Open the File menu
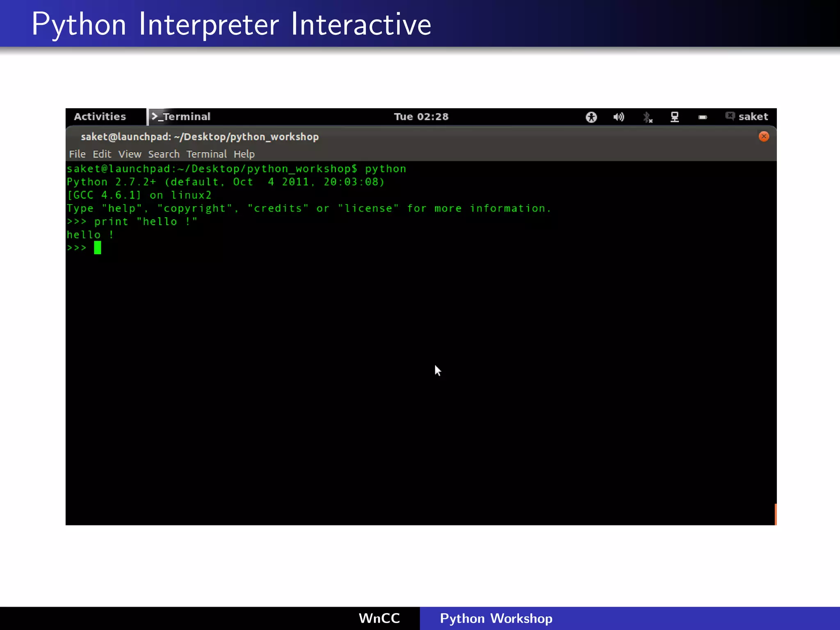840x630 pixels. tap(77, 154)
